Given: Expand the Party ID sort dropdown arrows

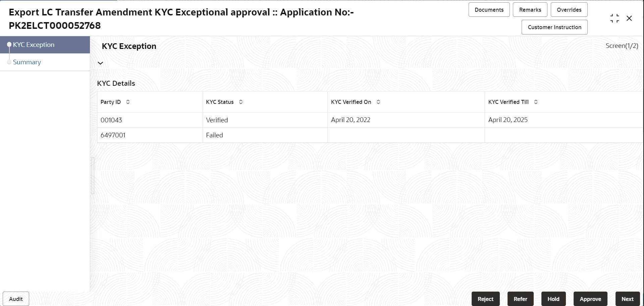Looking at the screenshot, I should (x=128, y=102).
